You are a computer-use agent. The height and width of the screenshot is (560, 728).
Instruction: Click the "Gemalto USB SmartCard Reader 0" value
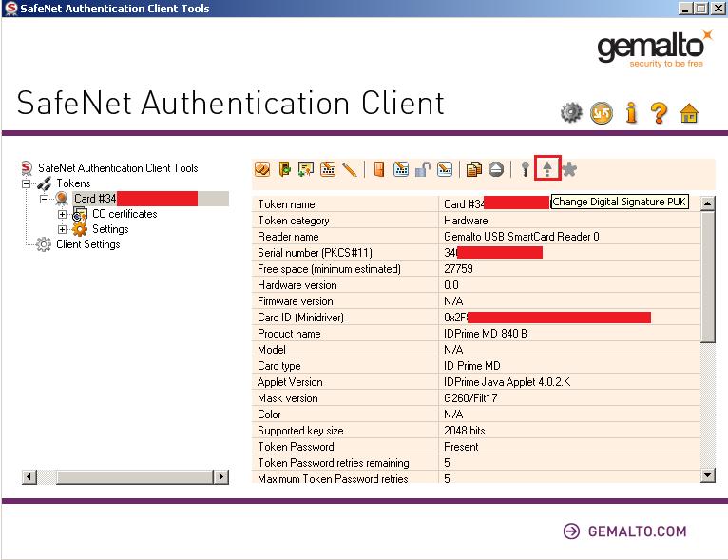522,237
